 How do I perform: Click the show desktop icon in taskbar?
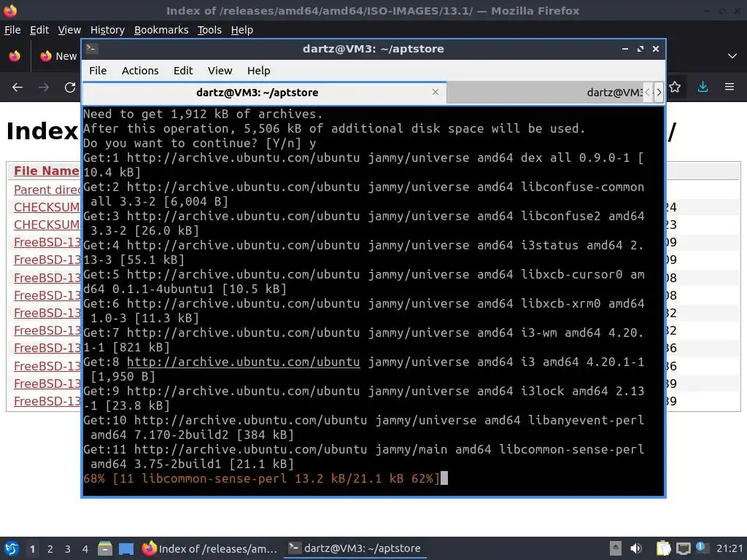tap(126, 548)
